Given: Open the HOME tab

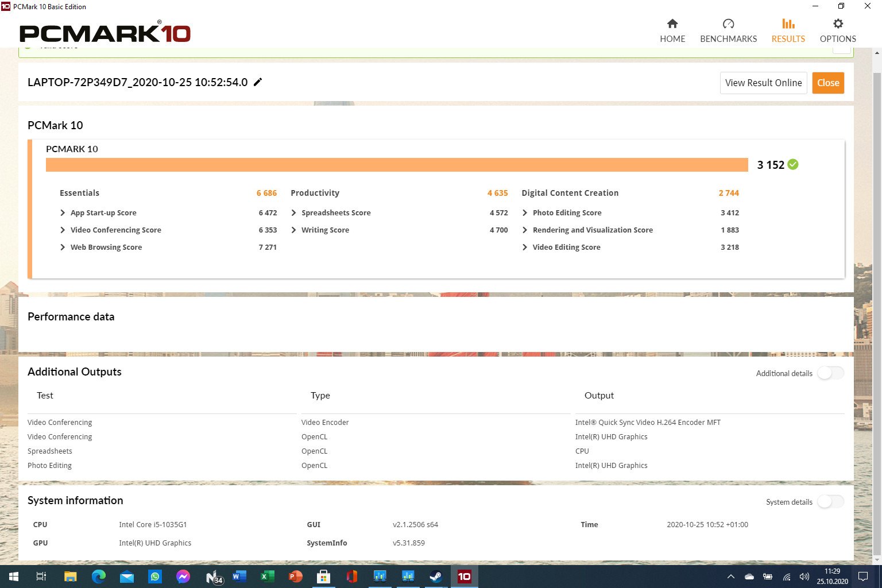Looking at the screenshot, I should click(x=672, y=31).
